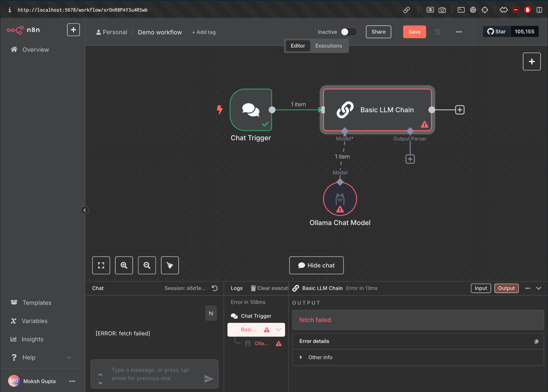Save the workflow
548x392 pixels.
tap(414, 32)
